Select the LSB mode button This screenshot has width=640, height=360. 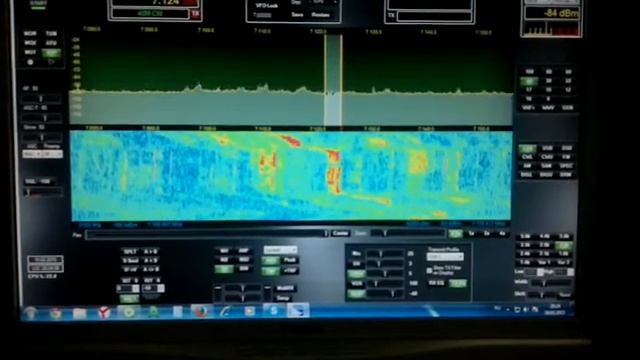point(527,148)
